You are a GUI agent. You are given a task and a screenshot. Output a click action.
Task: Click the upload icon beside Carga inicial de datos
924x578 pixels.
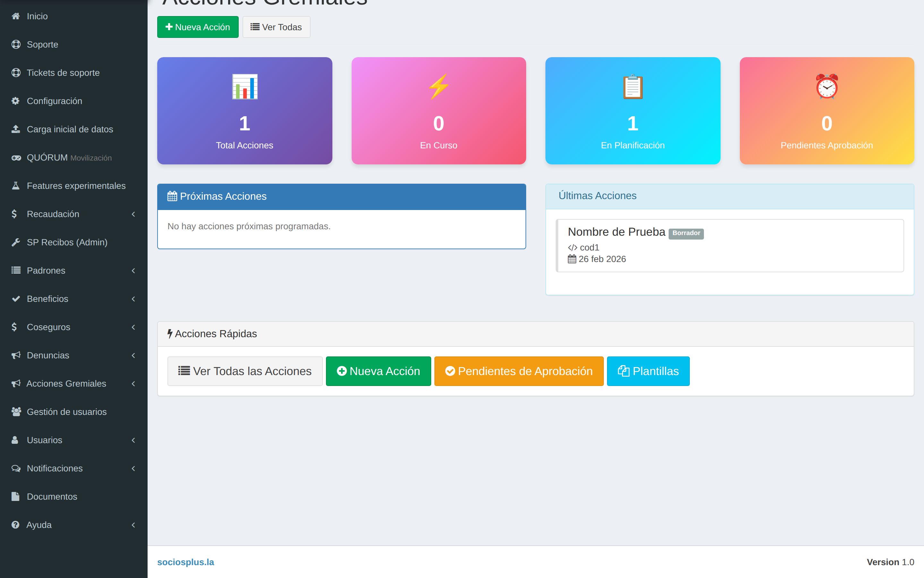(x=16, y=129)
